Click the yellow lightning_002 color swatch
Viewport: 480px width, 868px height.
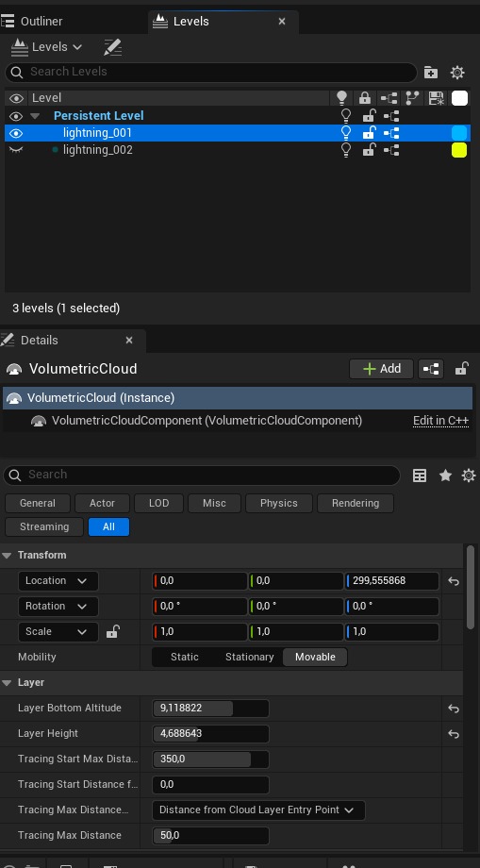[x=459, y=150]
